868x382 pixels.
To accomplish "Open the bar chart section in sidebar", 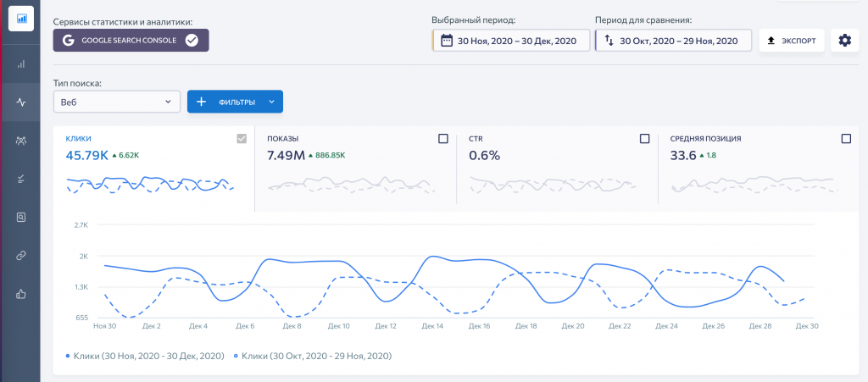I will 20,64.
